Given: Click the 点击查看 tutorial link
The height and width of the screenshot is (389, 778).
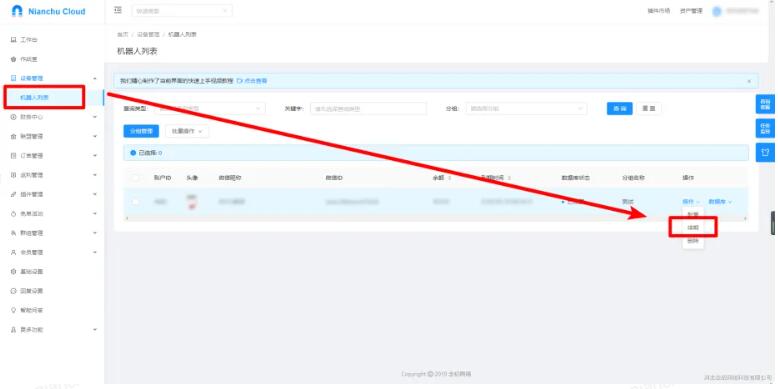Looking at the screenshot, I should 253,80.
